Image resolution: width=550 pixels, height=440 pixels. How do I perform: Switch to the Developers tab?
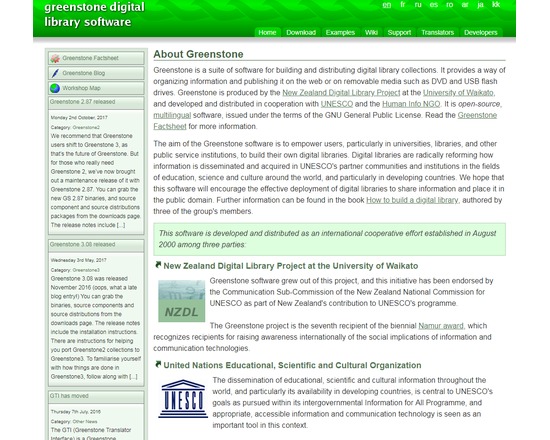pyautogui.click(x=481, y=32)
